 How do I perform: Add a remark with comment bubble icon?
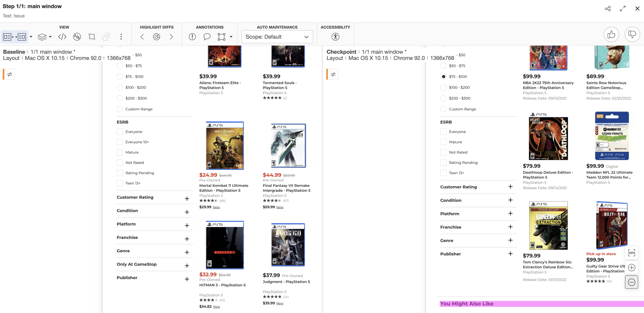point(207,37)
